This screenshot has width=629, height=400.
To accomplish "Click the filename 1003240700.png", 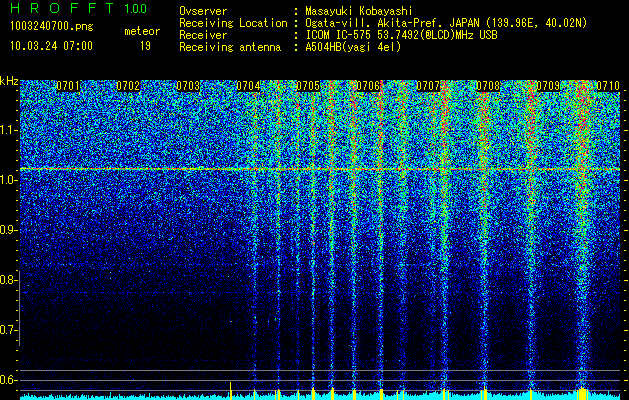I will point(52,26).
